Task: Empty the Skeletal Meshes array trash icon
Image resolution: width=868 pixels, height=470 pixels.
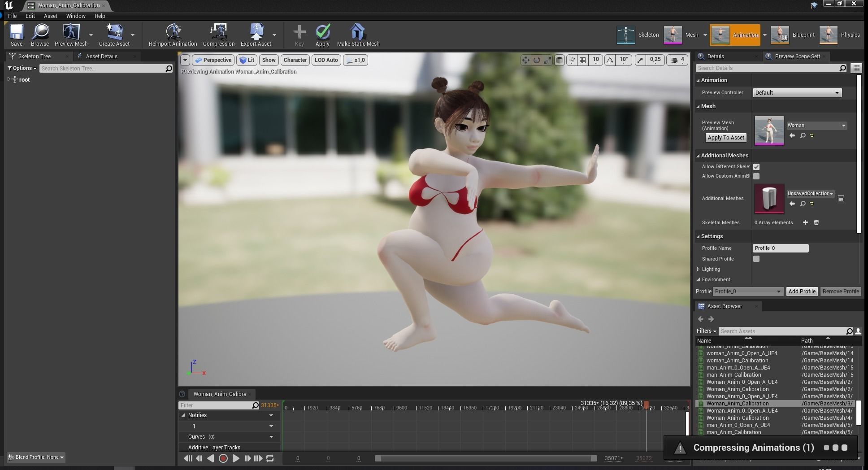Action: [x=816, y=222]
